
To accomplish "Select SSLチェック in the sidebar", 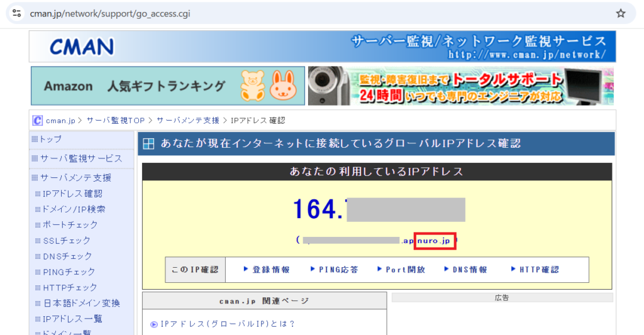I will click(67, 241).
